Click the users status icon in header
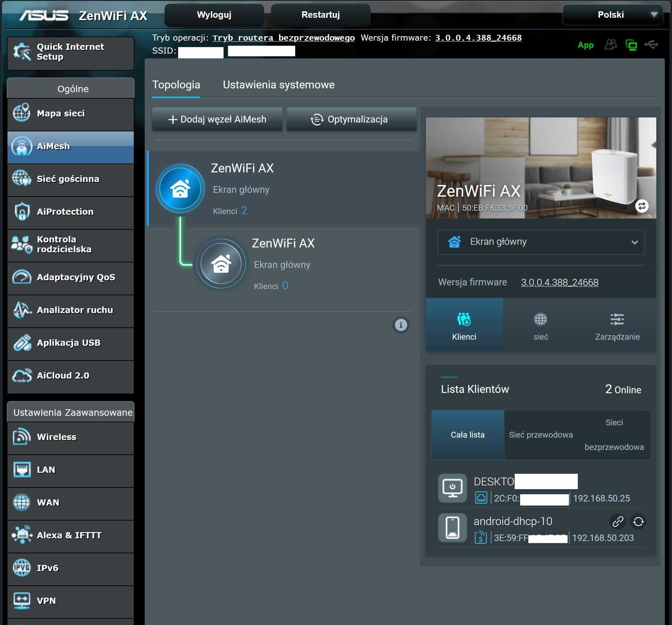Image resolution: width=672 pixels, height=625 pixels. point(611,44)
